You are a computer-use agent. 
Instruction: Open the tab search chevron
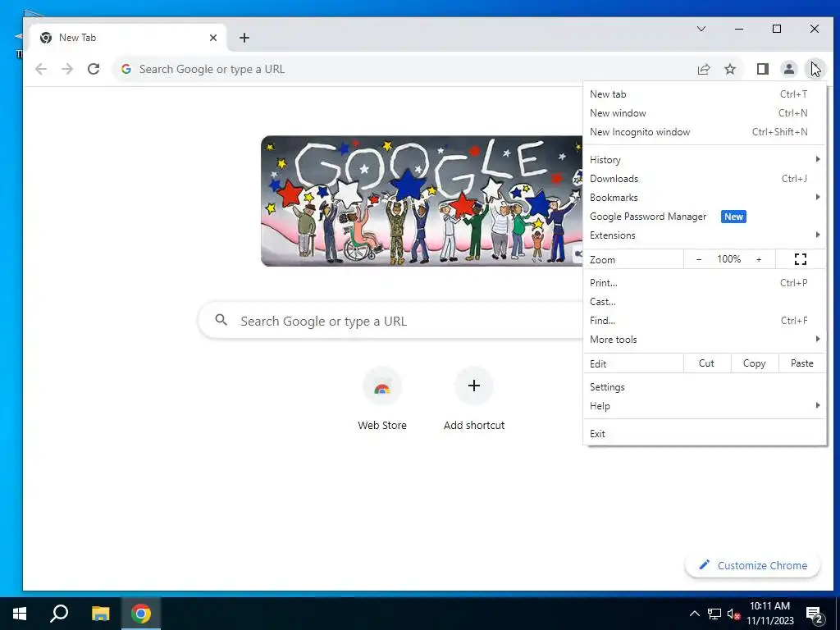point(701,29)
